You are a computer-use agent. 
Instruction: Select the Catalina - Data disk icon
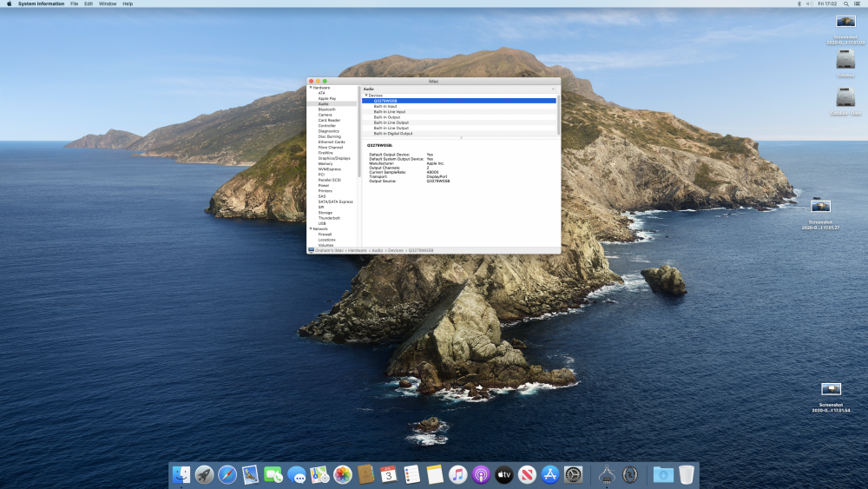[845, 97]
